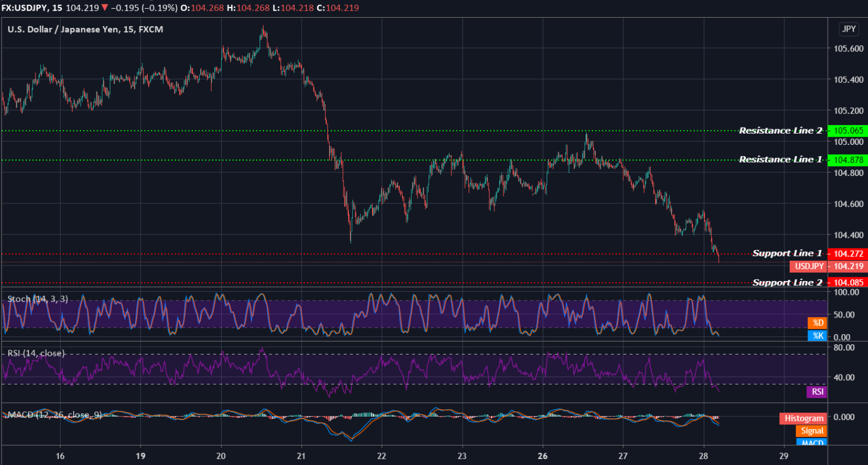The image size is (868, 465).
Task: Click the 50.00 stochastic scale value
Action: (844, 315)
